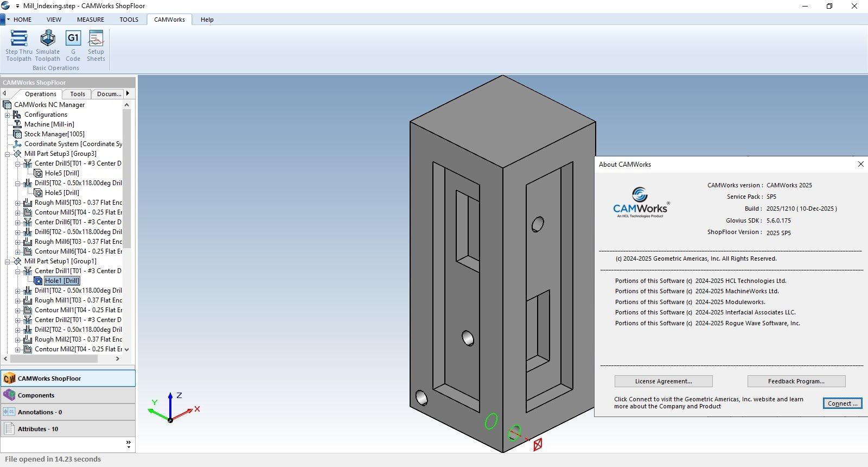The height and width of the screenshot is (467, 868).
Task: Open the Feedback Program dialog
Action: tap(796, 381)
